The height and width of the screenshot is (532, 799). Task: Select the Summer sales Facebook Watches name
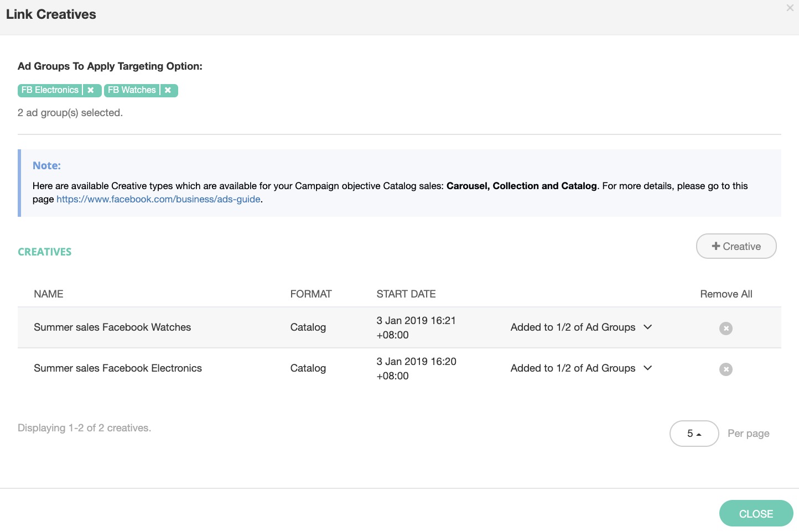[x=112, y=327]
